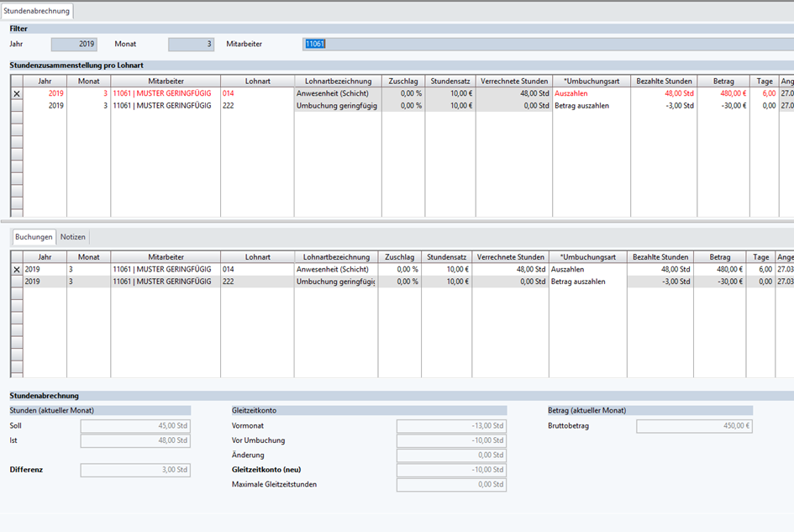Image resolution: width=794 pixels, height=532 pixels.
Task: Click the Jahr filter field showing 2019
Action: (74, 44)
